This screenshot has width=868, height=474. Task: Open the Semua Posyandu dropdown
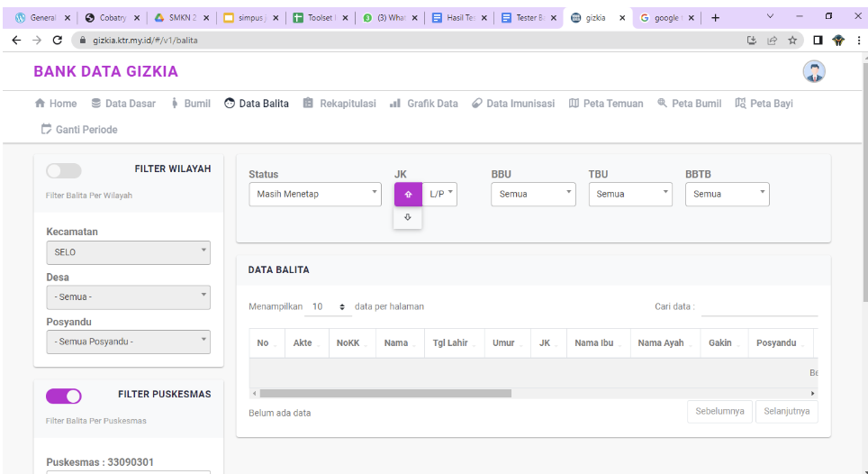click(x=129, y=342)
